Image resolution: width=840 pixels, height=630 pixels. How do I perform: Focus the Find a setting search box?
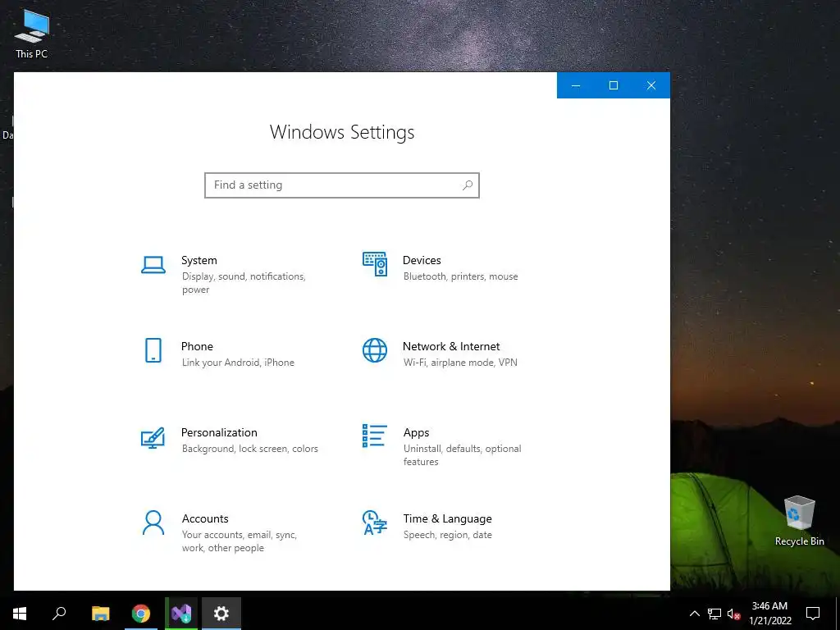point(342,185)
